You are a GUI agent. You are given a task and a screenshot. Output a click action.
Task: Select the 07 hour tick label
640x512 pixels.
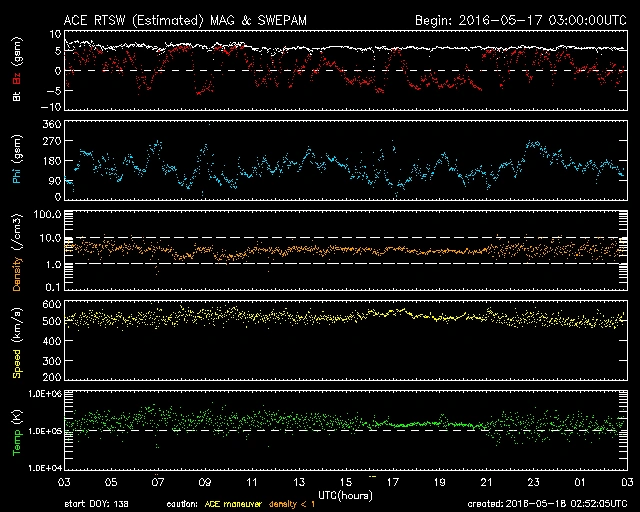(x=156, y=482)
